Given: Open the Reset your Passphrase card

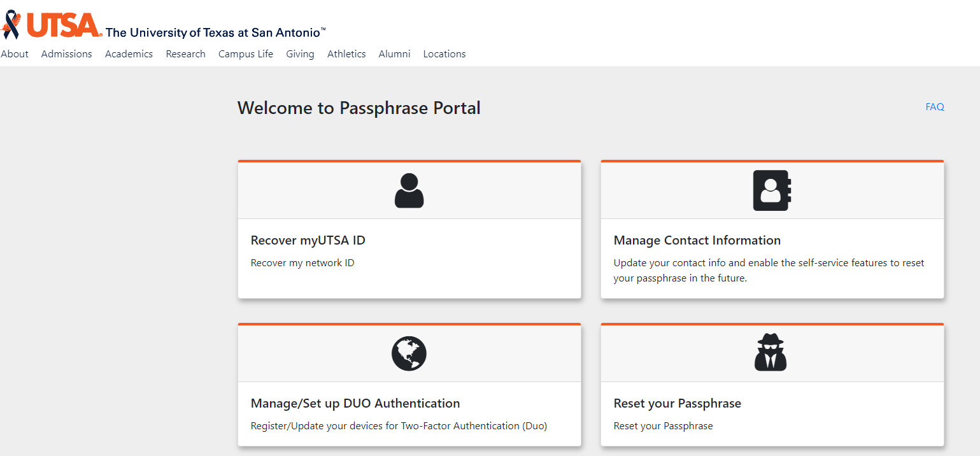Looking at the screenshot, I should point(677,403).
